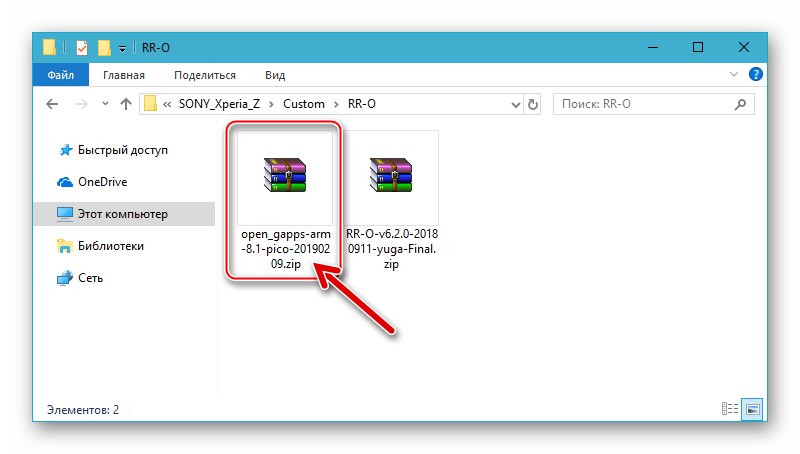Expand the ribbon with the chevron
The height and width of the screenshot is (454, 800).
(734, 74)
